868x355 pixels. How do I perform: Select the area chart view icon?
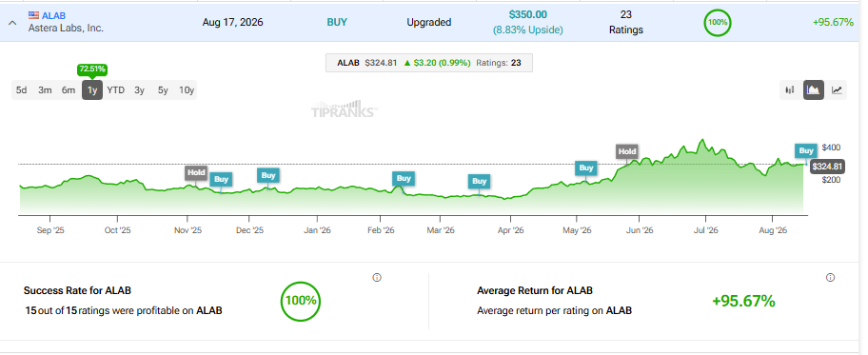[x=814, y=89]
